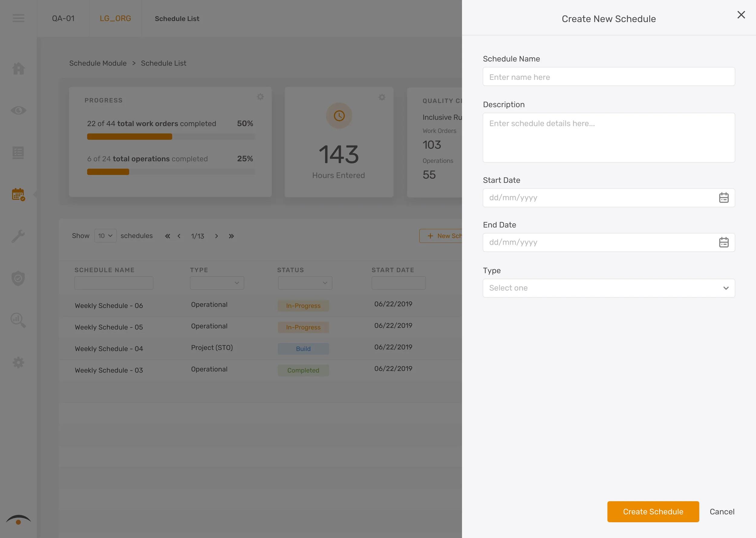Open the analytics magnifier sidebar icon
Screen dimensions: 756x538
(18, 320)
